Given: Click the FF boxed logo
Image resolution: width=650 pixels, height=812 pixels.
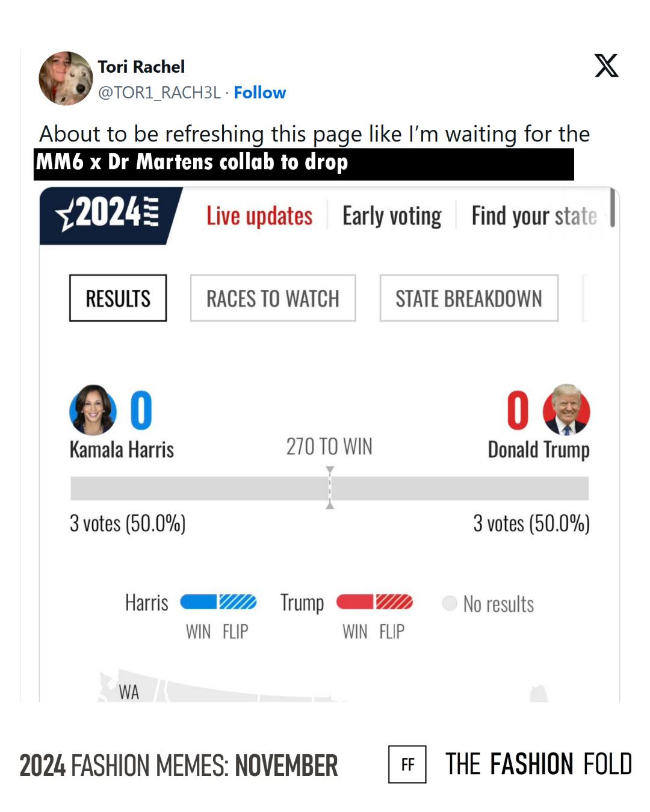Looking at the screenshot, I should coord(407,764).
